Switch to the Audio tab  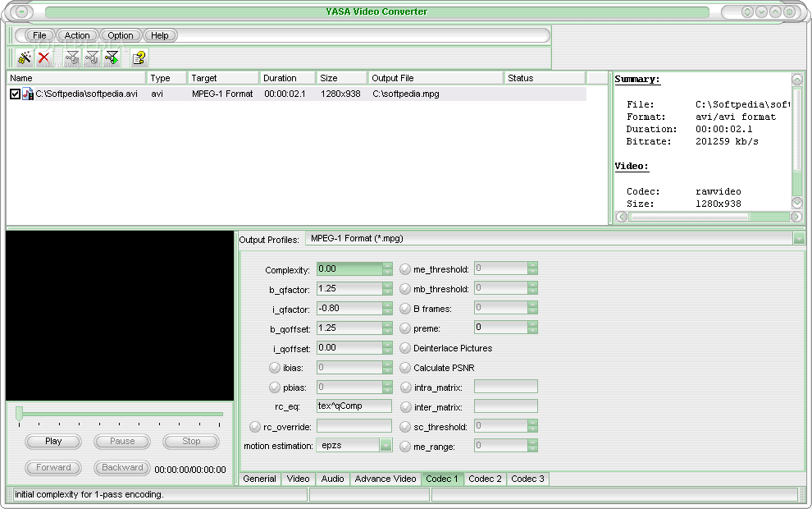(332, 479)
